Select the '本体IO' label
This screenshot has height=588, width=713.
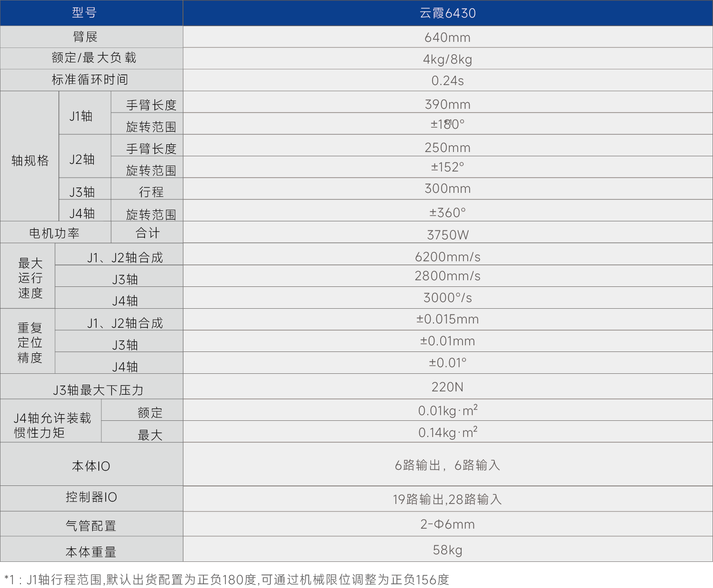[91, 466]
